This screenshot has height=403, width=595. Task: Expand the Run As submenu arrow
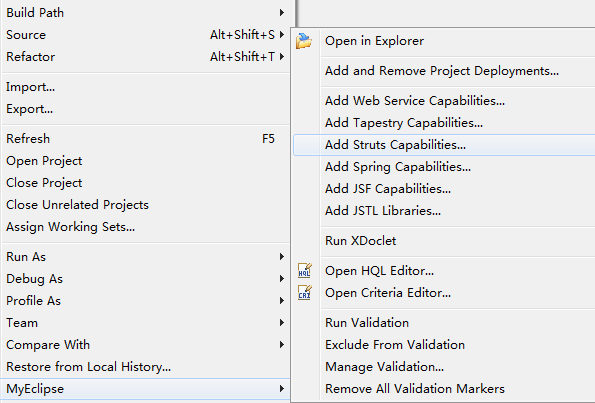[x=282, y=257]
